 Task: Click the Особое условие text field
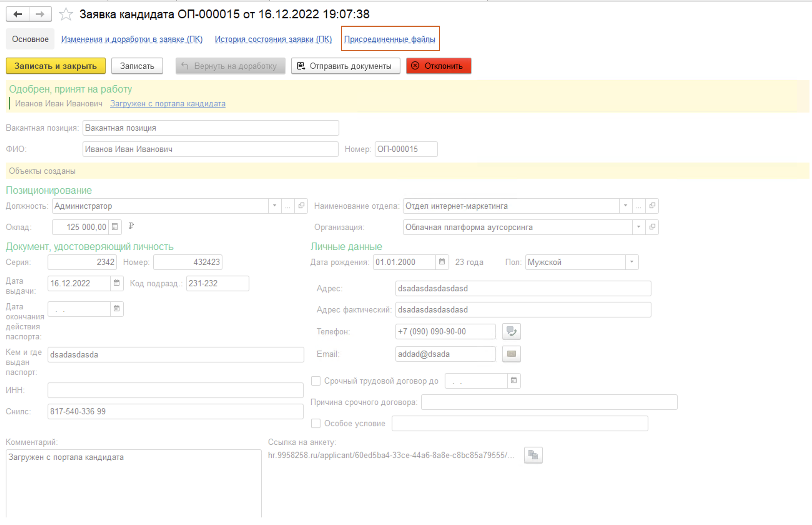[520, 423]
